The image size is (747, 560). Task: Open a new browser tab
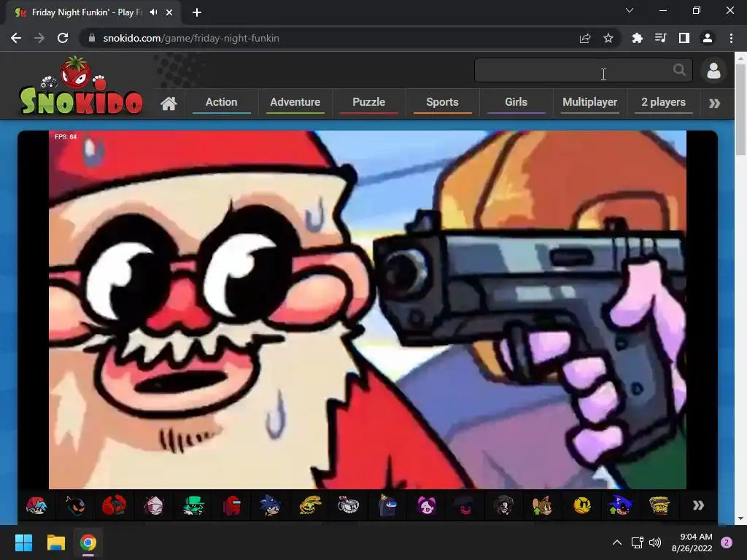[197, 12]
